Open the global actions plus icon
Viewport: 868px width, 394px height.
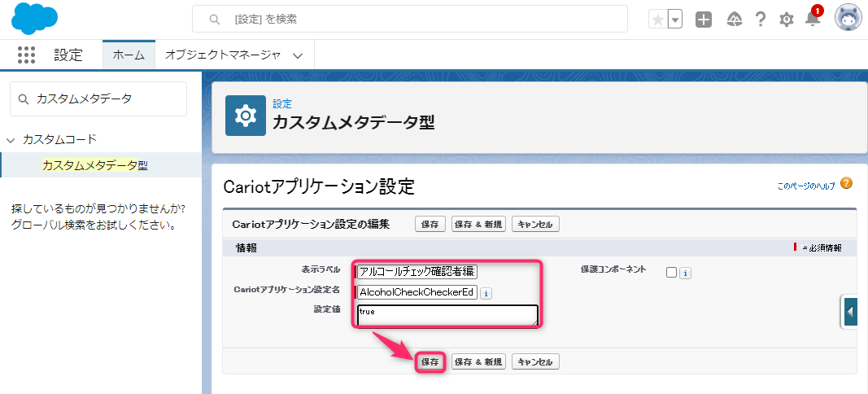coord(704,20)
